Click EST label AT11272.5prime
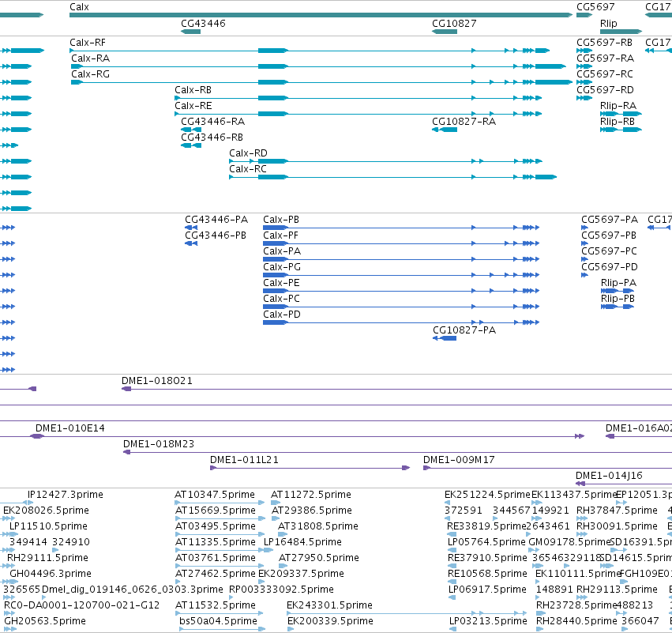This screenshot has width=672, height=633. [x=311, y=495]
